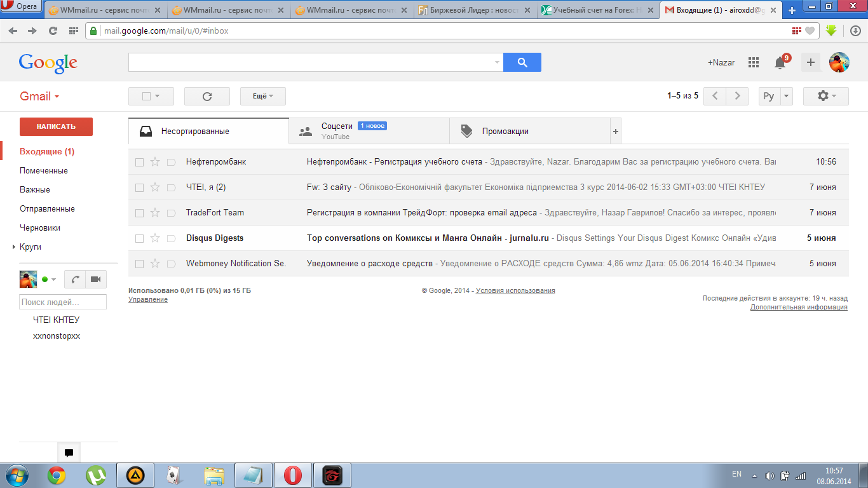Open Opera Speed Dial grid button
Image resolution: width=868 pixels, height=488 pixels.
[x=74, y=30]
